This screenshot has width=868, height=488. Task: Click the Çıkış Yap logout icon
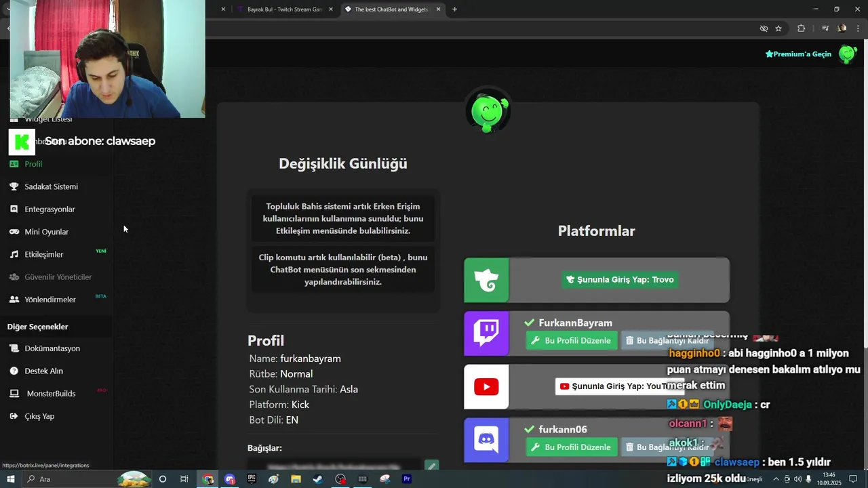pos(14,416)
